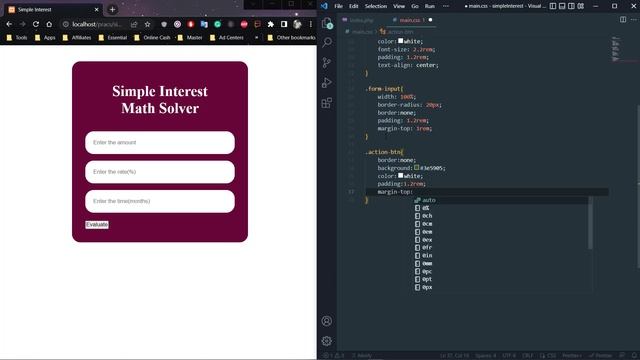The width and height of the screenshot is (640, 360).
Task: Toggle Panel layout in title bar
Action: coord(562,6)
